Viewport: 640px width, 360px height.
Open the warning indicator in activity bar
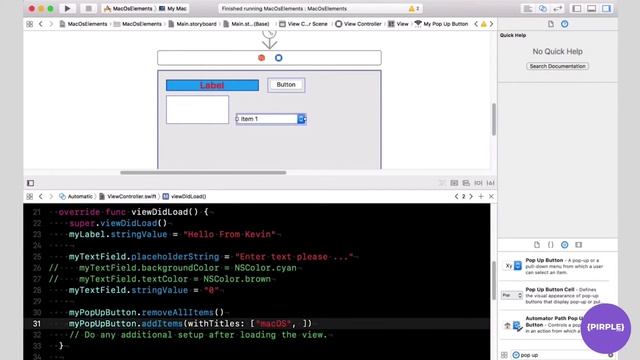414,9
